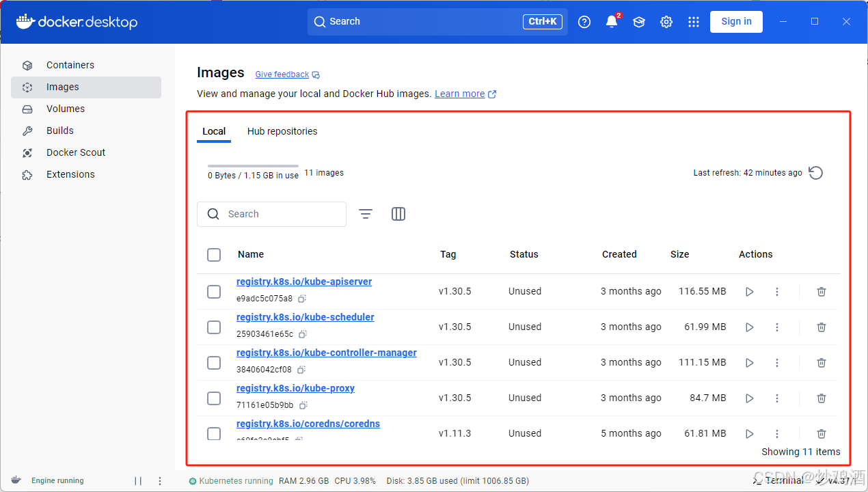
Task: Focus the top Search bar
Action: coord(437,22)
